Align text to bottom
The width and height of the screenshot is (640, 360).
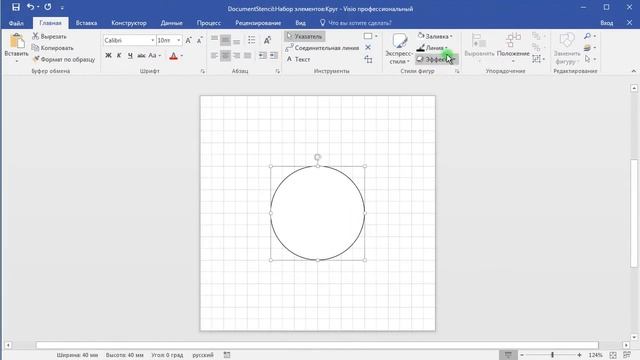(236, 40)
